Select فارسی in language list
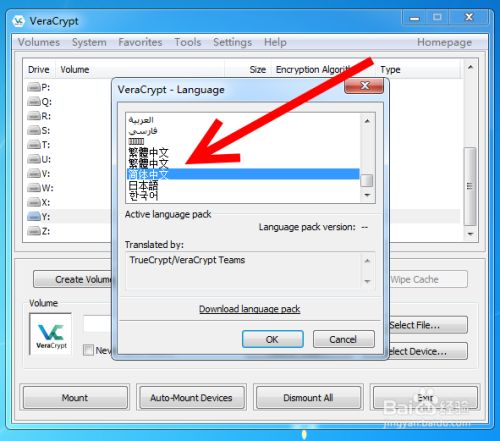Screen dimensions: 500x441 pyautogui.click(x=243, y=131)
